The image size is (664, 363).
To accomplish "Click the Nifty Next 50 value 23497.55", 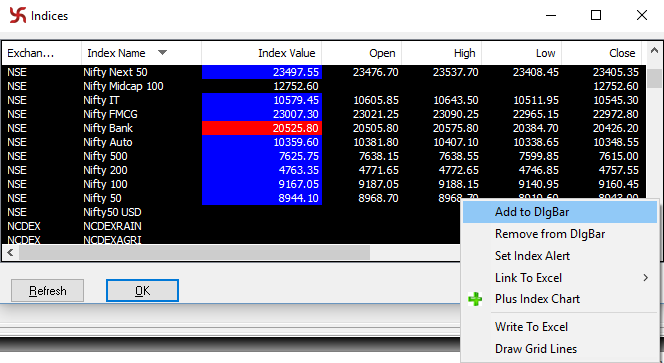I will (x=262, y=72).
